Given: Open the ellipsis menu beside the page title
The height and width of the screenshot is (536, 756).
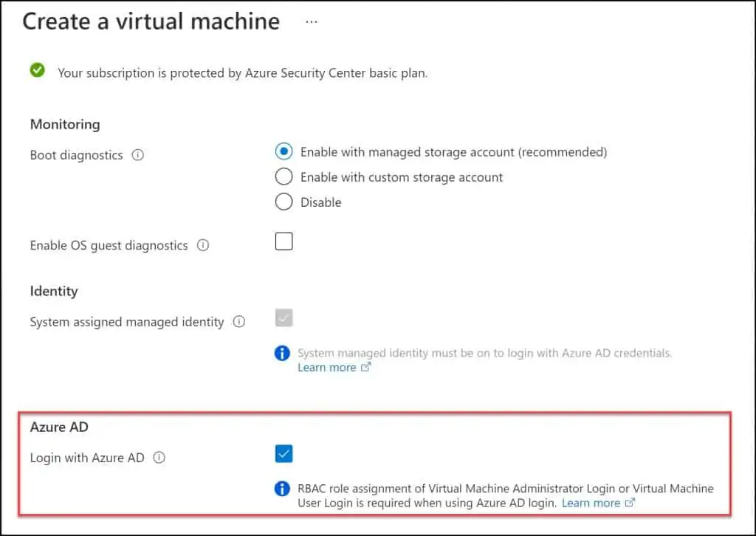Looking at the screenshot, I should click(x=312, y=21).
